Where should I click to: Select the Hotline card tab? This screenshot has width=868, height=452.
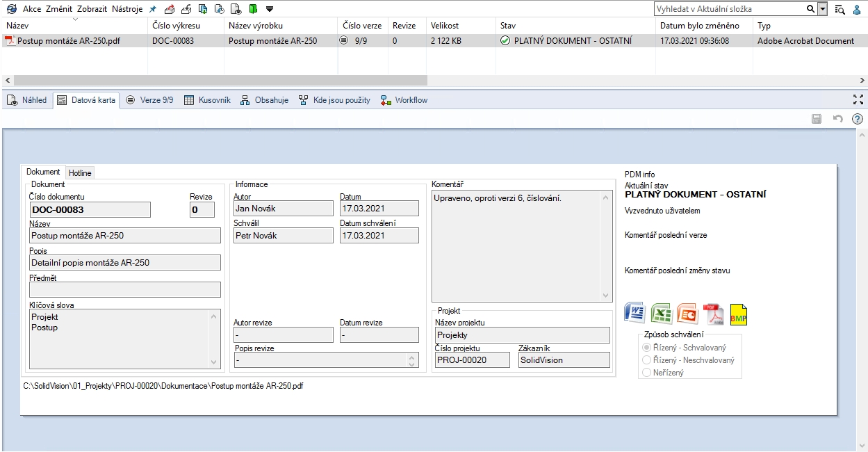pos(80,172)
